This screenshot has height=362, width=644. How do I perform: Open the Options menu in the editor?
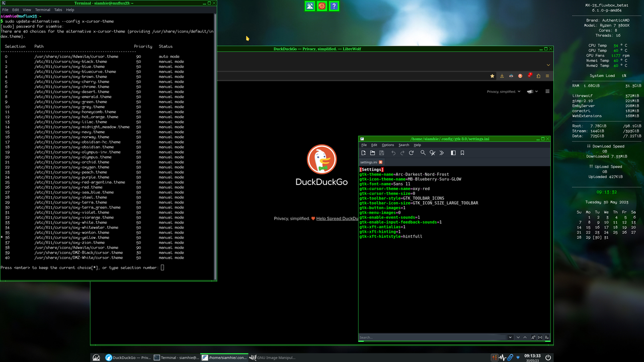click(x=388, y=145)
